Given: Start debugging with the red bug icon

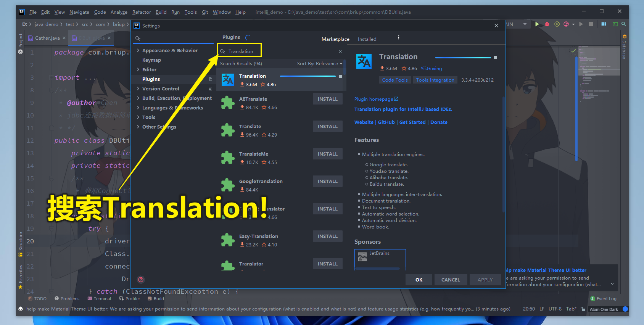Looking at the screenshot, I should coord(547,24).
